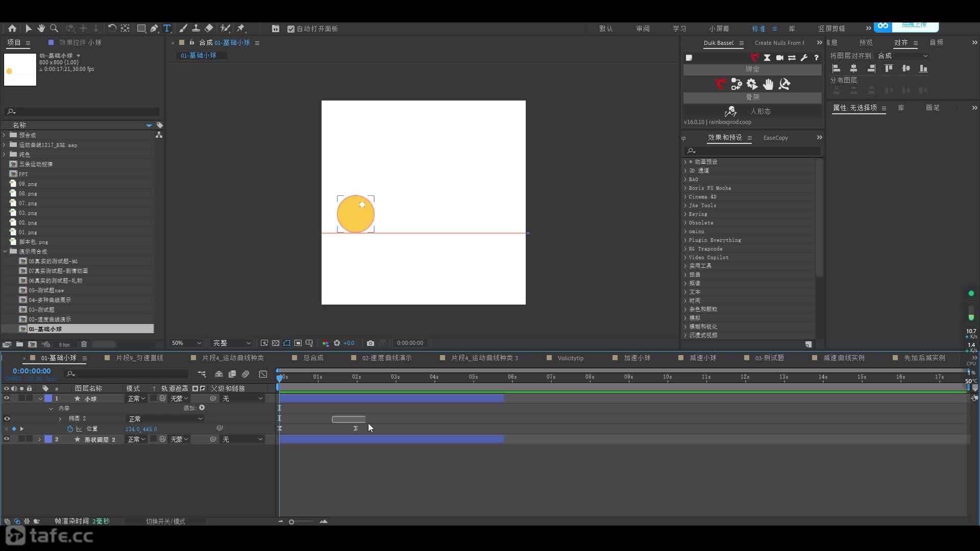The height and width of the screenshot is (551, 980).
Task: Toggle the viewer mask and shape path visibility
Action: [x=287, y=343]
